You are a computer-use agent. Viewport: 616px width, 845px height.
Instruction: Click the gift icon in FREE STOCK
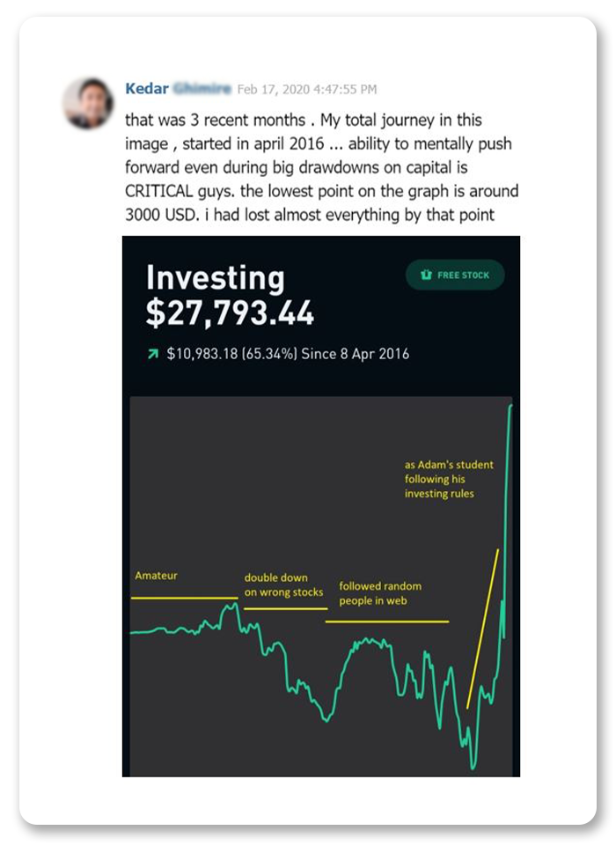click(426, 275)
